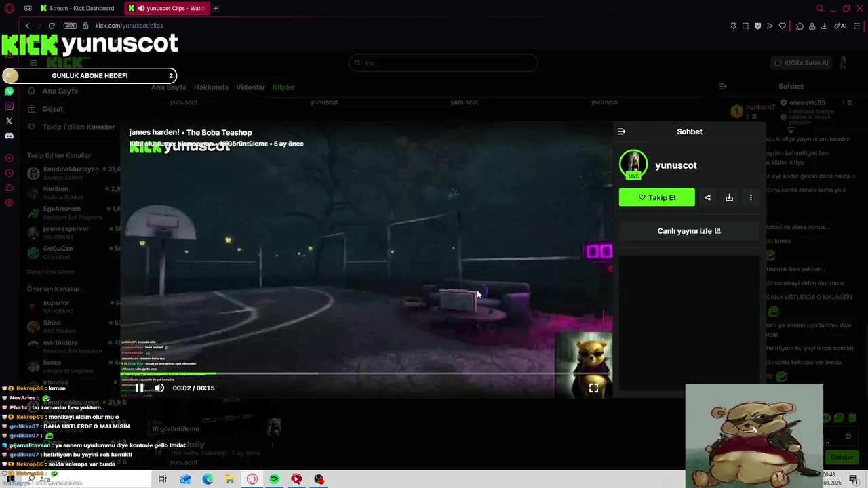Select channel tab Hakkımda

(211, 87)
